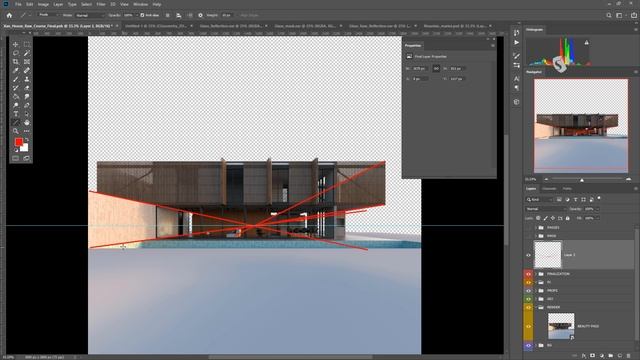
Task: Turn layer filtering toggle on or off
Action: [x=599, y=198]
